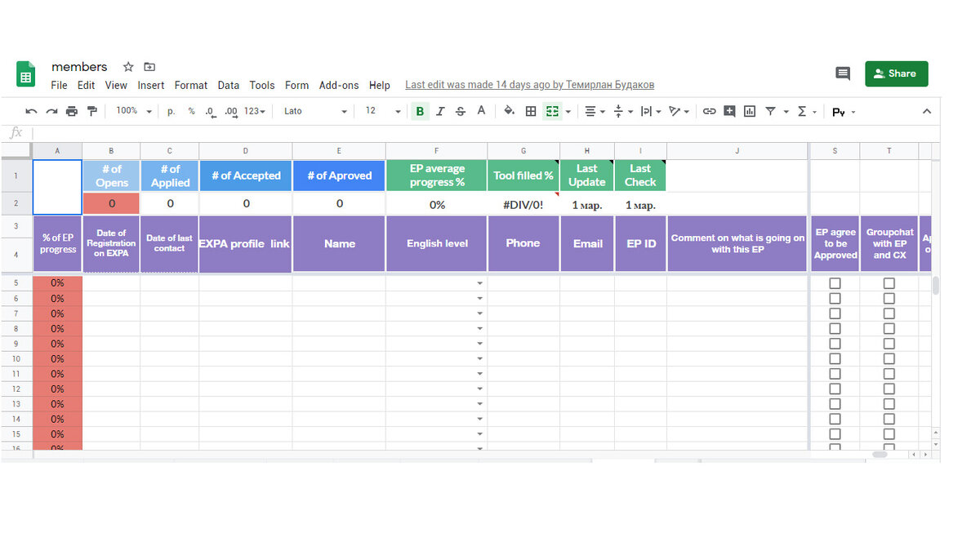This screenshot has width=980, height=551.
Task: Activate the paint format tool
Action: click(x=91, y=111)
